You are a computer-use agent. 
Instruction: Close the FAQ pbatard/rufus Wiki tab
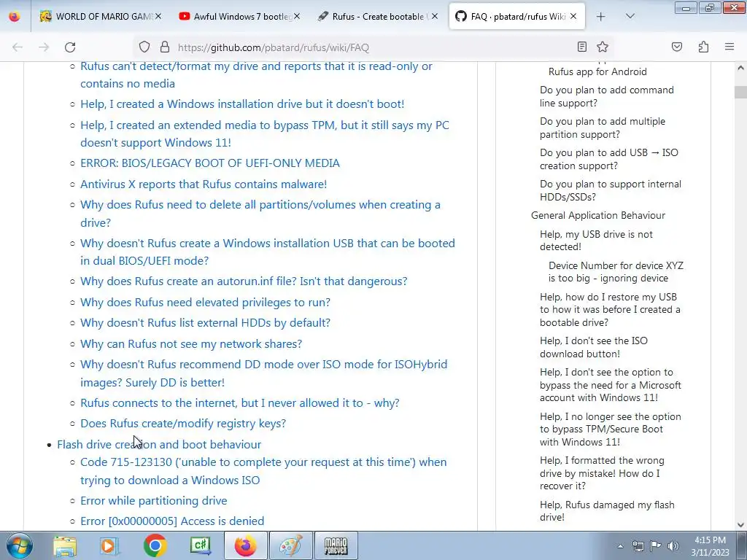573,16
